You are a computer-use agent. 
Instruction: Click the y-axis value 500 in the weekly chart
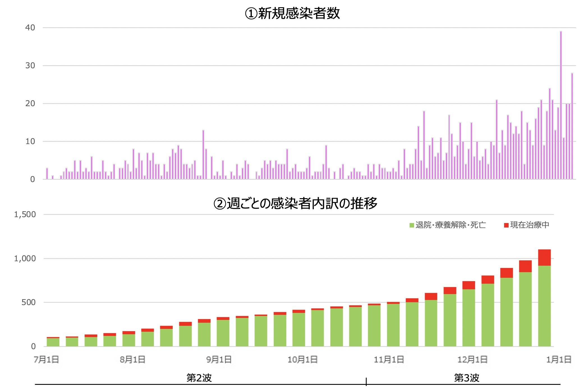[x=29, y=303]
